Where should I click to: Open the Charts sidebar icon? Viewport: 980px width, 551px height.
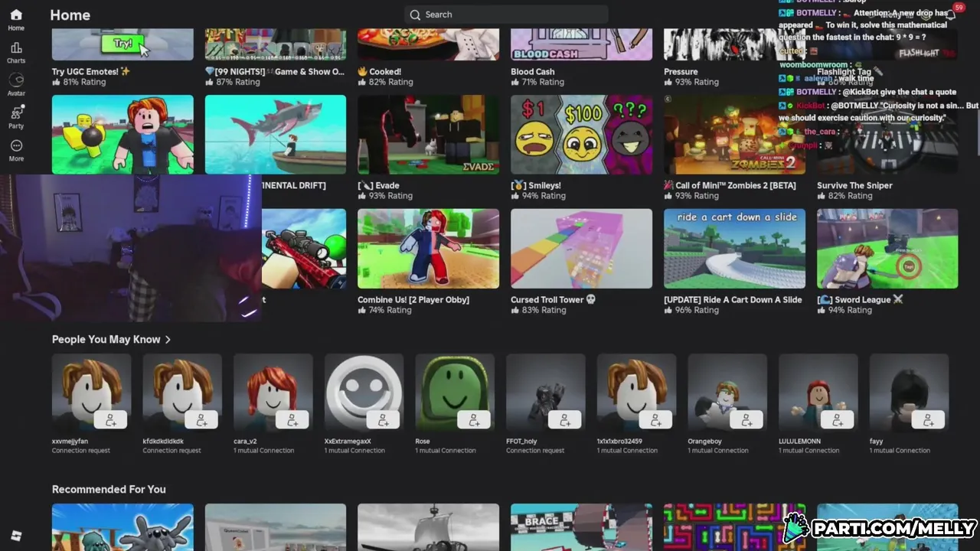(16, 53)
